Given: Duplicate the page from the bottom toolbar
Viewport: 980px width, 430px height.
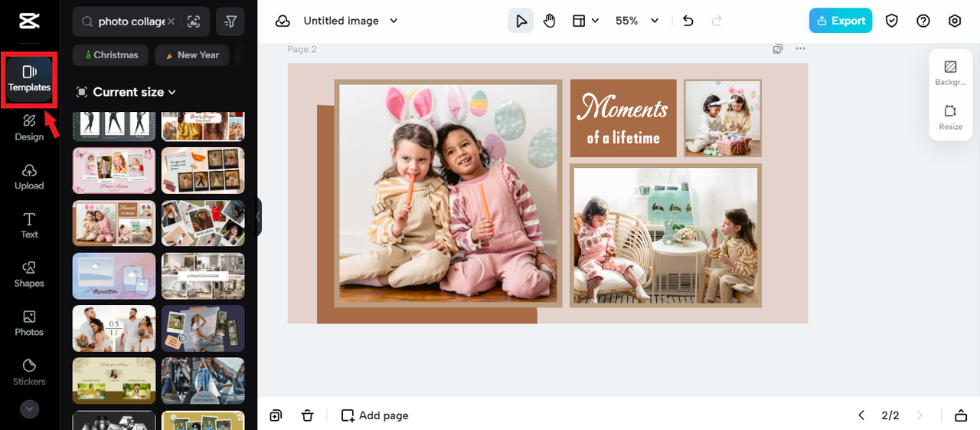Looking at the screenshot, I should tap(276, 415).
